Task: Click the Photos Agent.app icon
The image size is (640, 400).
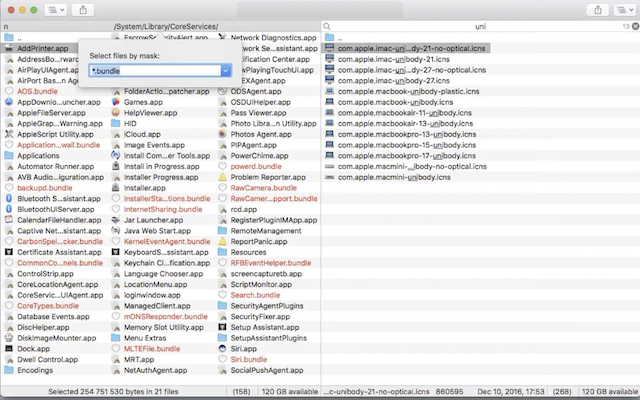Action: pos(223,133)
